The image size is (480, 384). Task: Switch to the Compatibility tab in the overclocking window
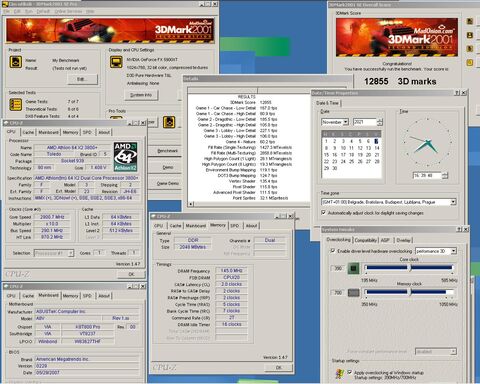[x=366, y=240]
